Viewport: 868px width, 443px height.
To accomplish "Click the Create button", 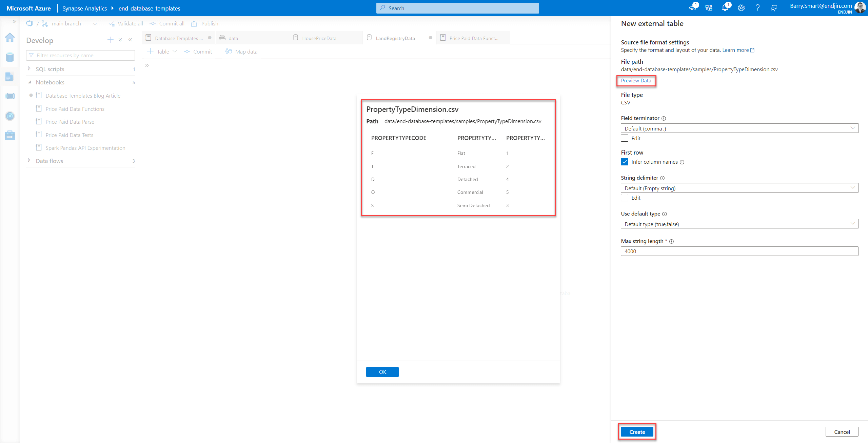I will coord(637,432).
